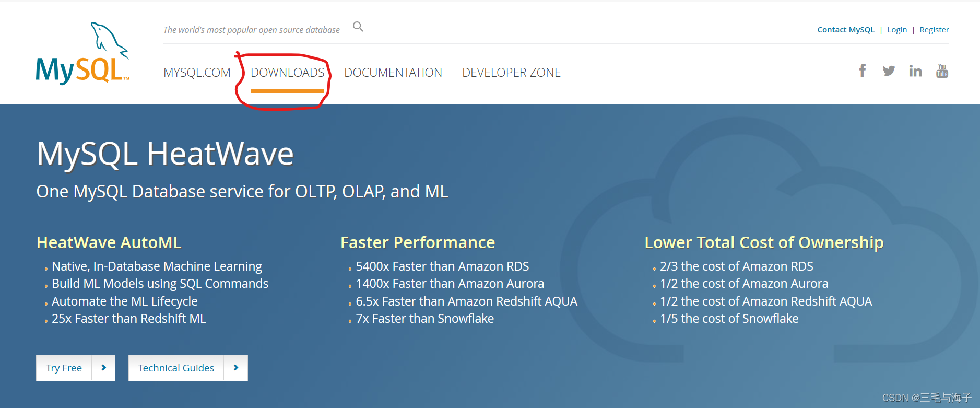Click '6.5x Faster than Amazon Redshift AQUA'
980x408 pixels.
click(x=467, y=301)
